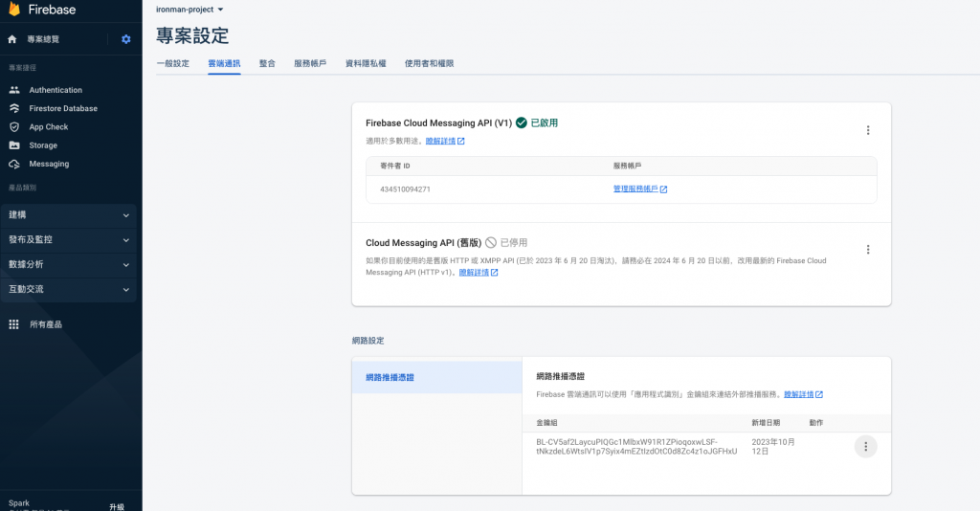Screen dimensions: 980x511
Task: Click the 動作 column header
Action: pos(816,423)
